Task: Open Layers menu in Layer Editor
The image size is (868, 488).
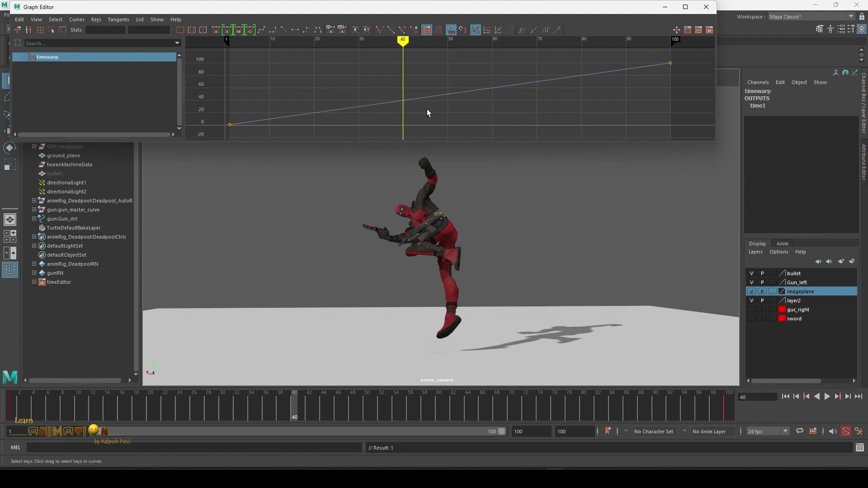Action: pyautogui.click(x=755, y=252)
